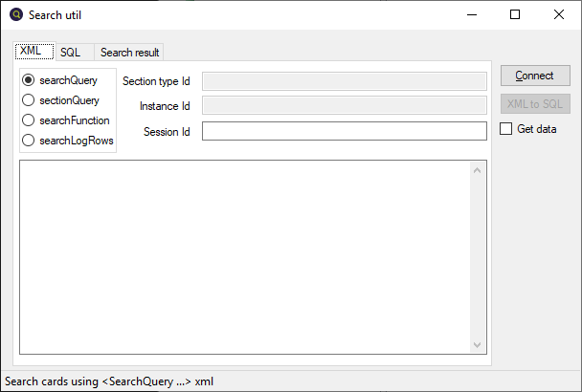Click the Section type Id field

(x=344, y=81)
